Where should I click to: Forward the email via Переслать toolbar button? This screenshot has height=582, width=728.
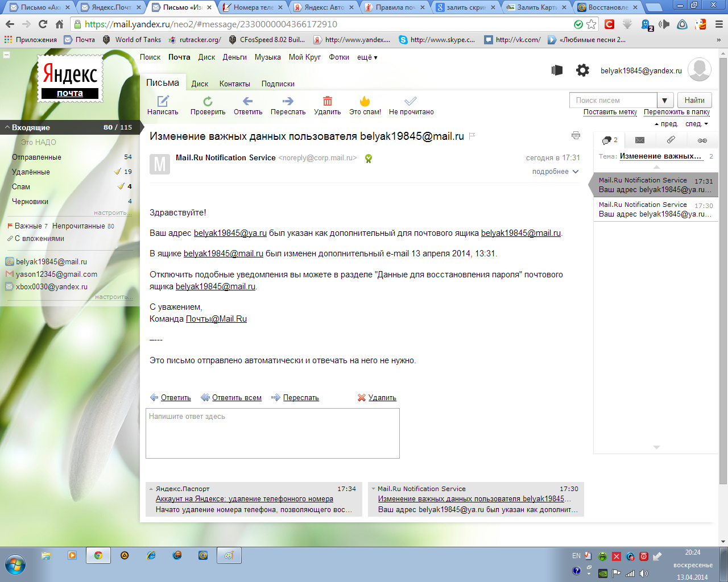[288, 106]
